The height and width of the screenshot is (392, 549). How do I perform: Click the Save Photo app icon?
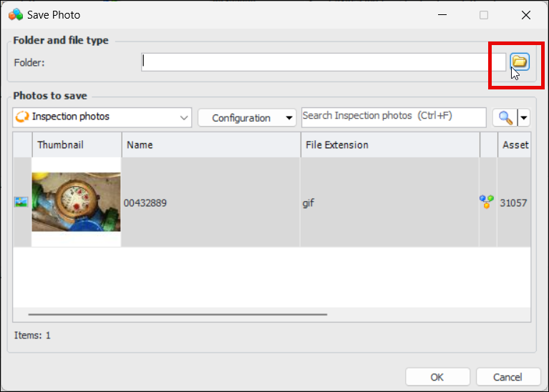15,14
